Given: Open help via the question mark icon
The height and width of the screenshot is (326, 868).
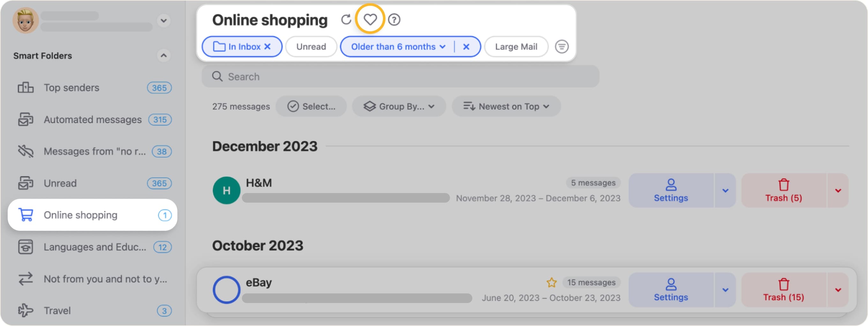Looking at the screenshot, I should point(394,19).
